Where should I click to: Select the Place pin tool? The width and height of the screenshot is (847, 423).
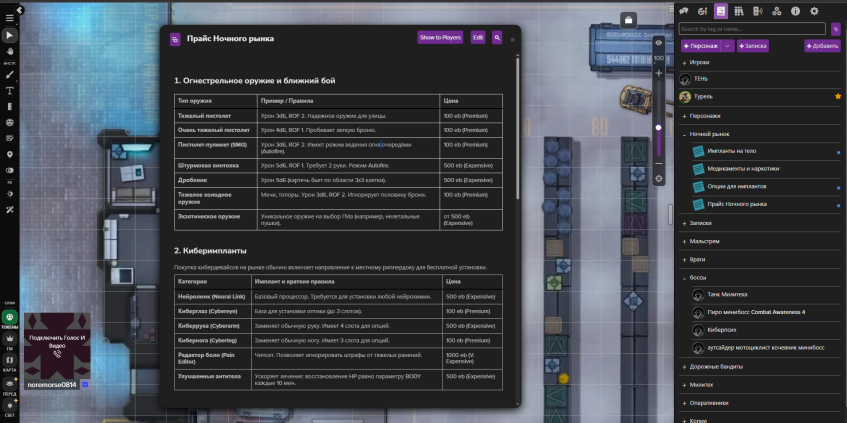[9, 155]
